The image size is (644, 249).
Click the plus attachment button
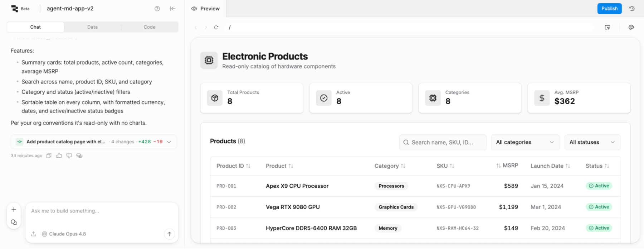click(x=14, y=210)
